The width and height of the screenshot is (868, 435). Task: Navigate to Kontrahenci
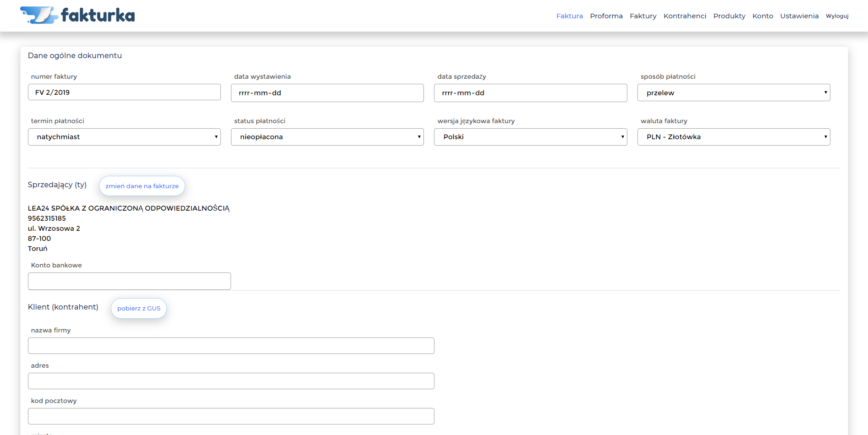click(684, 16)
